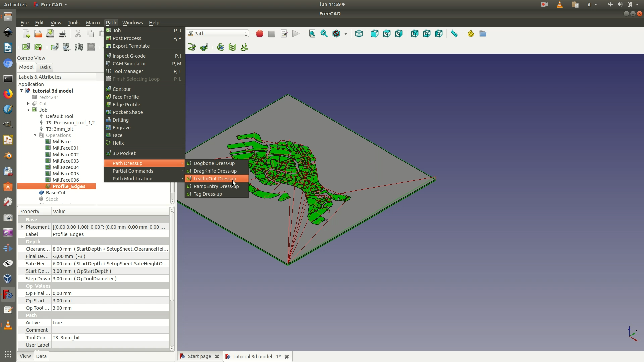Viewport: 644px width, 362px height.
Task: Select CAM Simulator in Path menu
Action: coord(145,64)
